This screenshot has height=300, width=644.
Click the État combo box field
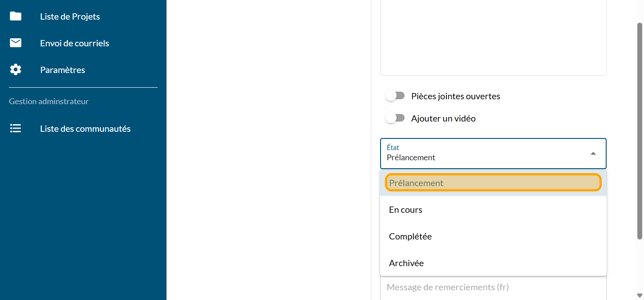[485, 154]
